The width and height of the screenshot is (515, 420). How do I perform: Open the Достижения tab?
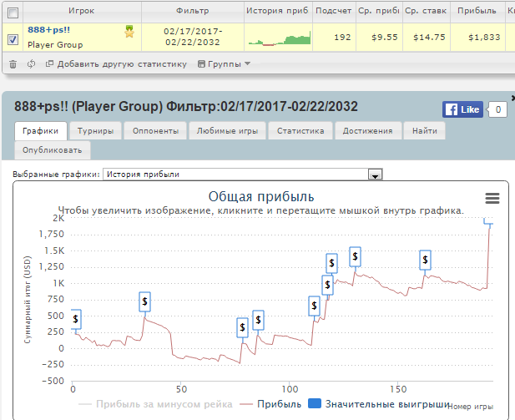(x=368, y=131)
